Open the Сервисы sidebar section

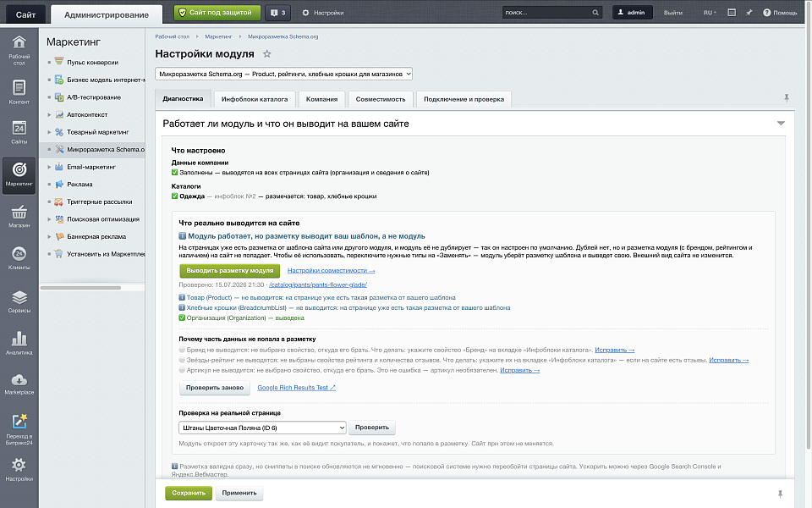(x=19, y=301)
